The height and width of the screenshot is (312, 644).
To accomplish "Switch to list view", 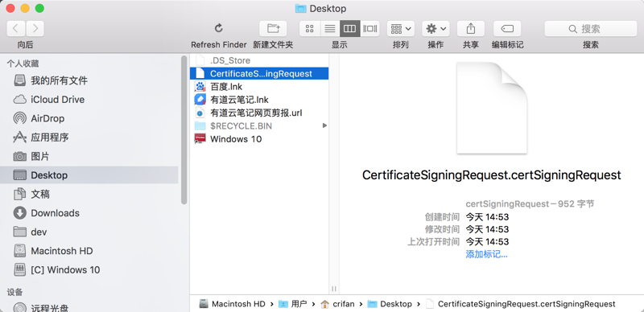I will pos(330,28).
